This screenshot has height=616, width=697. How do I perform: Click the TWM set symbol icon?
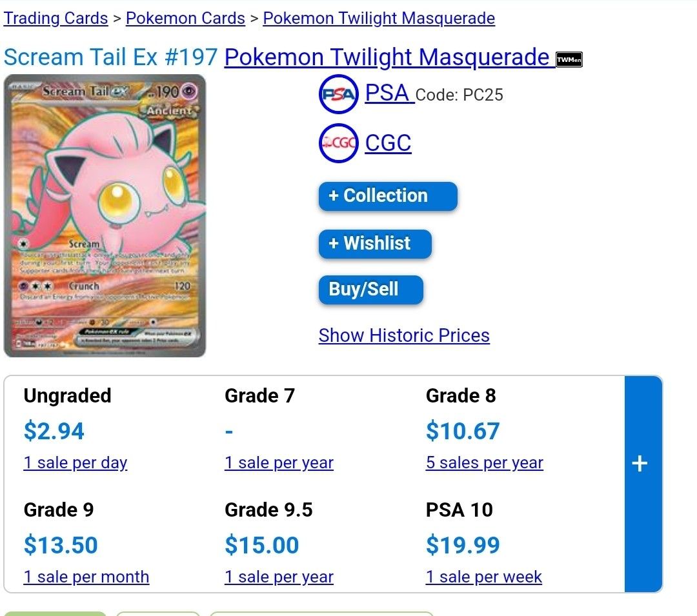click(x=569, y=59)
